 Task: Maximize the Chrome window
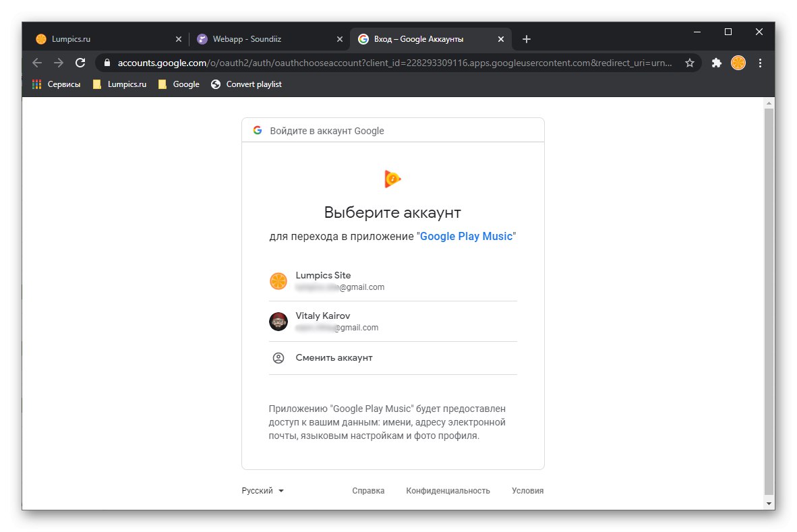tap(728, 32)
